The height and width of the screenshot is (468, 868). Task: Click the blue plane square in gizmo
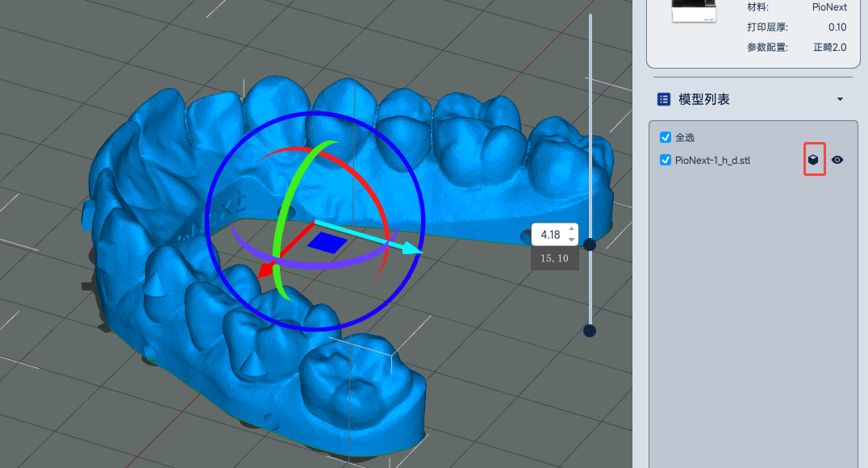click(x=328, y=243)
